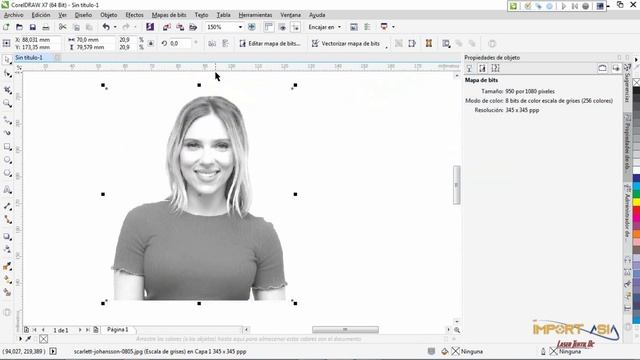Save the document with the disk icon

coord(33,27)
